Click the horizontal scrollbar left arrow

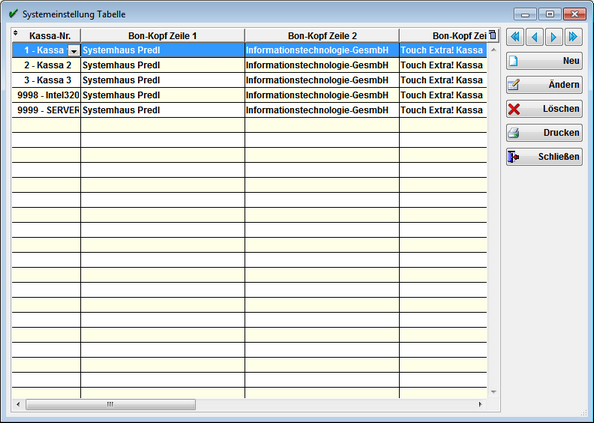(18, 404)
